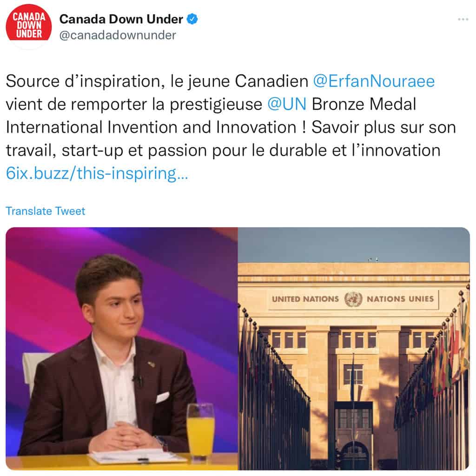Click the UNITED NATIONS sign text in photo
Viewport: 476px width, 476px height.
(305, 299)
